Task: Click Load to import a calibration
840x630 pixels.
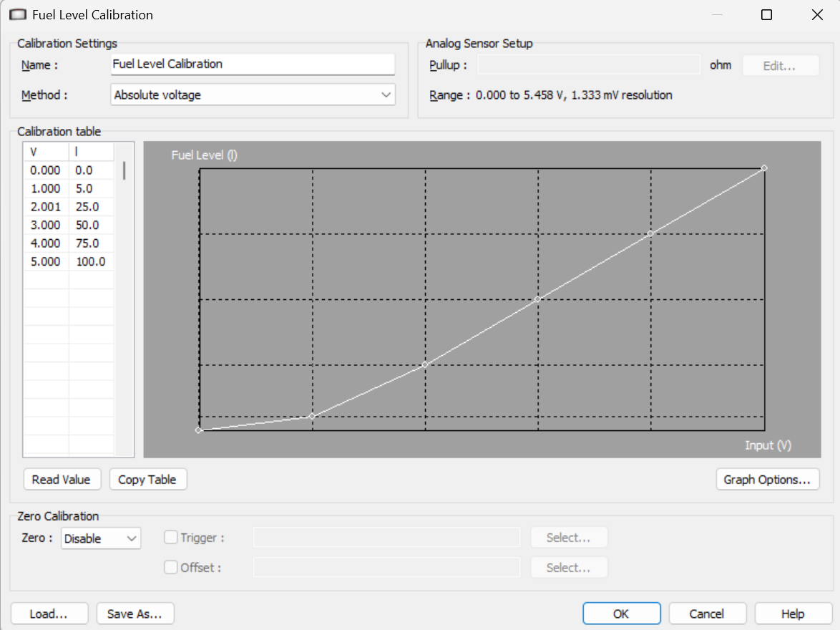Action: click(49, 614)
